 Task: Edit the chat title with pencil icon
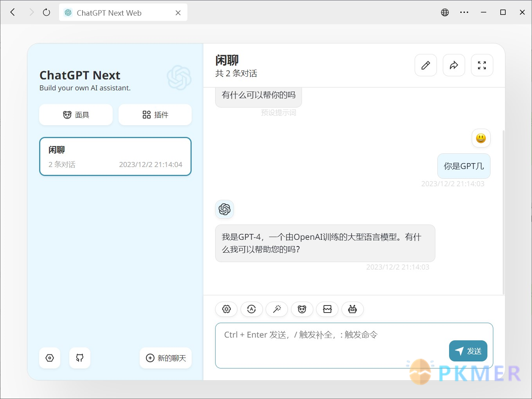point(426,65)
